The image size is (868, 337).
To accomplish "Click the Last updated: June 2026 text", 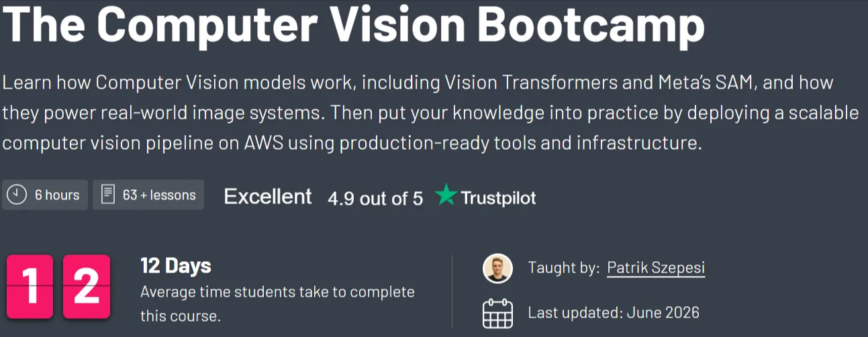I will [614, 312].
